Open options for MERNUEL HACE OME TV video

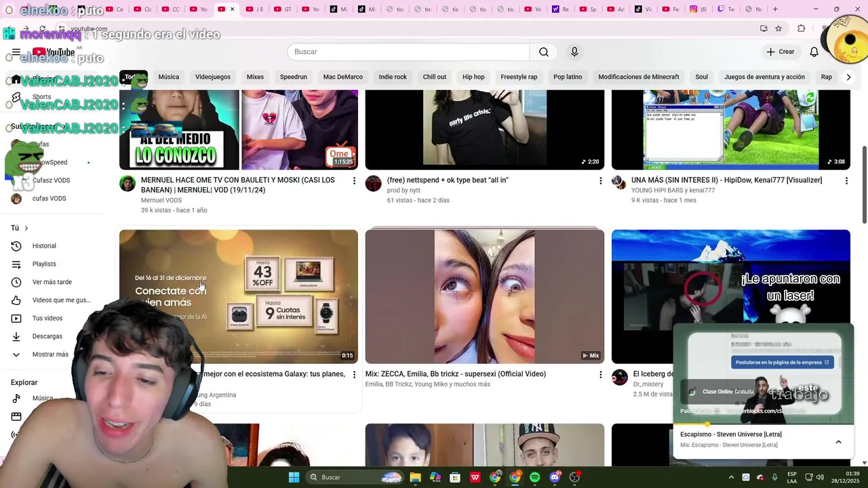click(x=354, y=181)
